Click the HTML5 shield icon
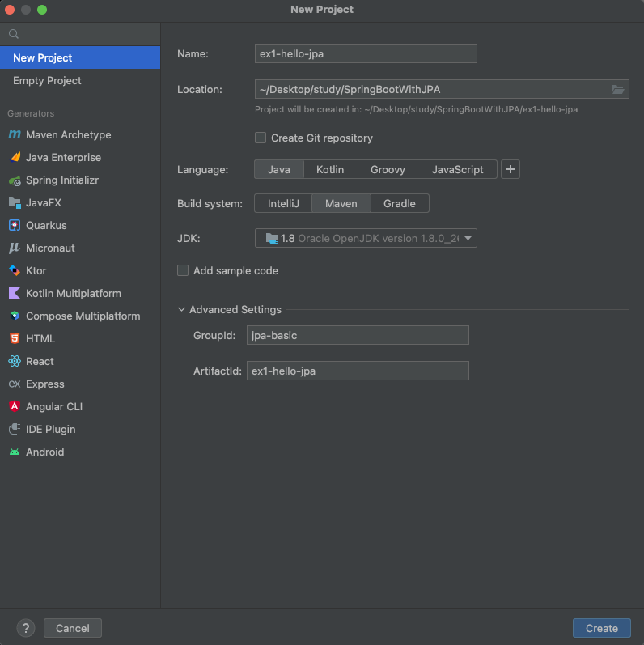Image resolution: width=644 pixels, height=645 pixels. pyautogui.click(x=15, y=338)
